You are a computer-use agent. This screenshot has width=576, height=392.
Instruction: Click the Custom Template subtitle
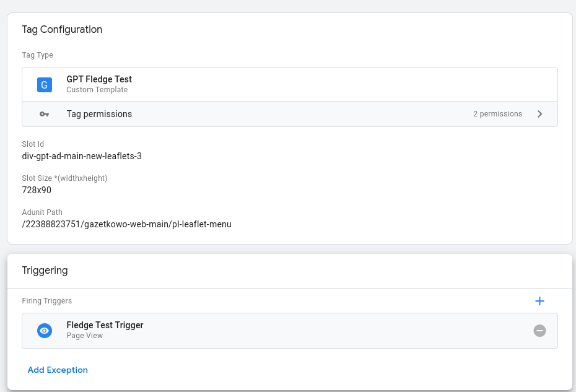[x=97, y=90]
